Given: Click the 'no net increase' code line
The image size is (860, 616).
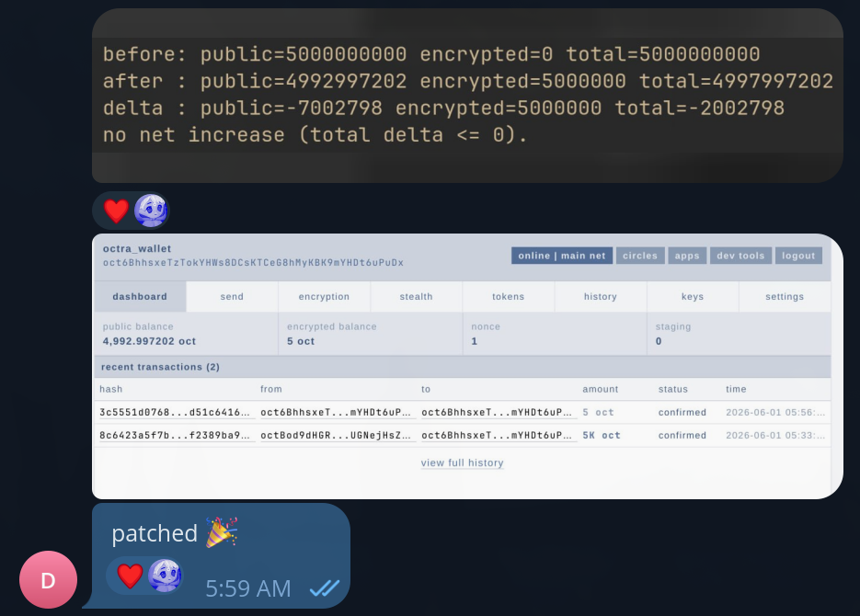Looking at the screenshot, I should click(315, 135).
